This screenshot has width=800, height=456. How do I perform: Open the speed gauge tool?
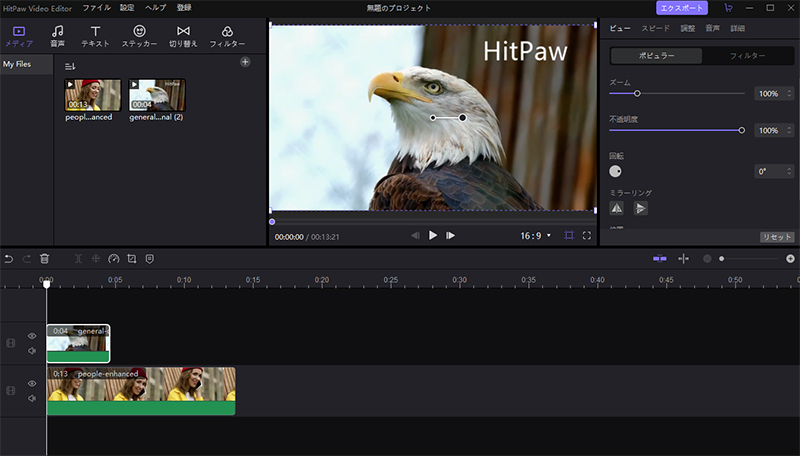114,259
